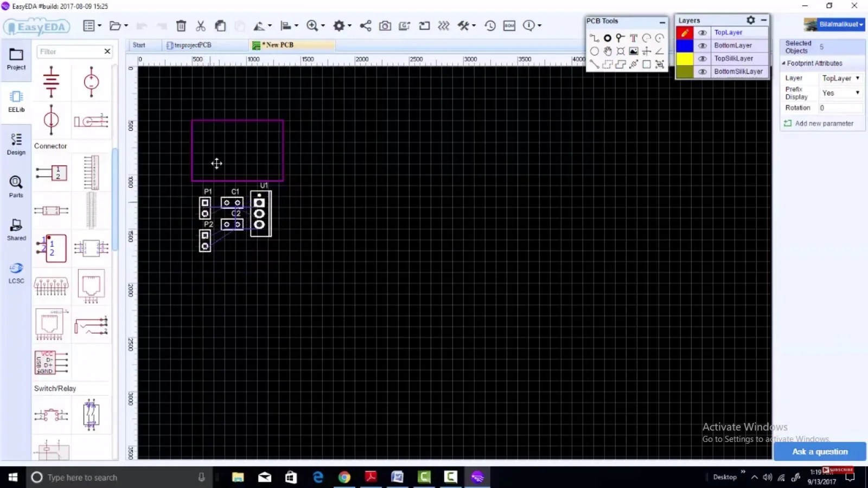Click the BOM export icon
The width and height of the screenshot is (868, 488).
click(x=509, y=25)
